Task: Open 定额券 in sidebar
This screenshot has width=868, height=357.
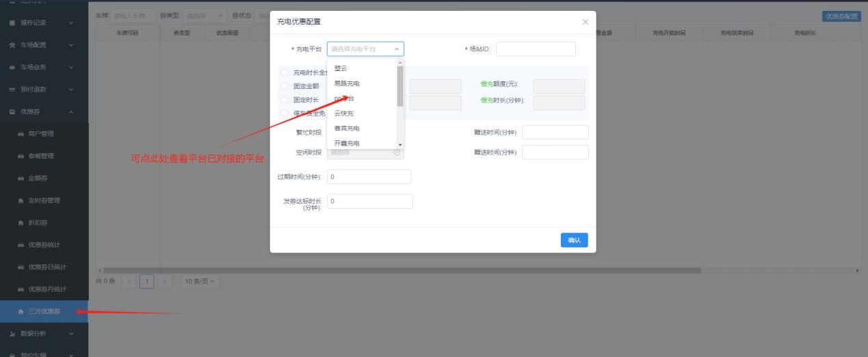Action: point(44,178)
